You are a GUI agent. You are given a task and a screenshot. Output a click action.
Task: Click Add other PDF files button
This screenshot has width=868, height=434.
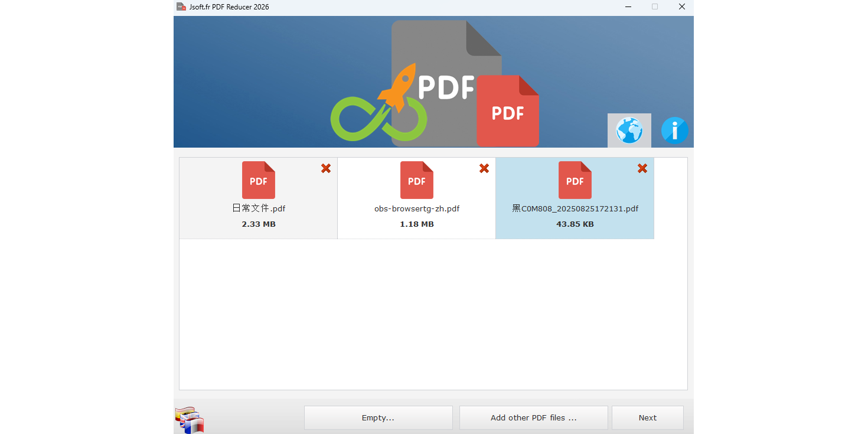click(x=533, y=417)
